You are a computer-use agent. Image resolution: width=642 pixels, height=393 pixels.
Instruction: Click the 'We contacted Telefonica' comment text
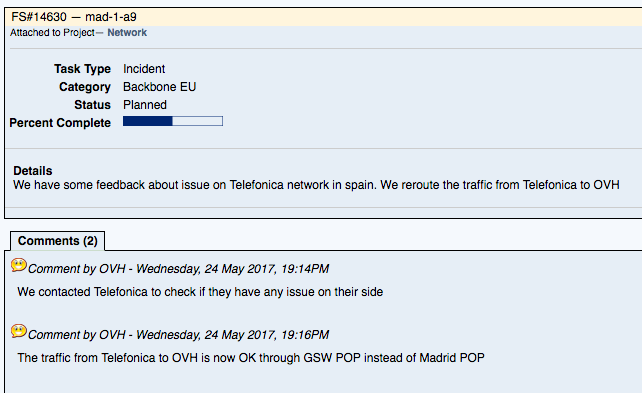(x=200, y=292)
